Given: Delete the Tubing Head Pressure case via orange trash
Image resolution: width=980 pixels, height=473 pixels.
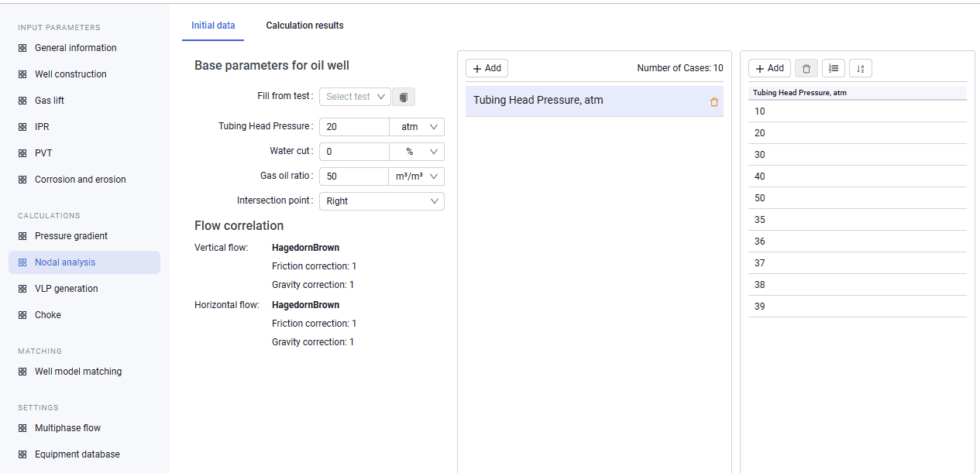Looking at the screenshot, I should coord(714,101).
